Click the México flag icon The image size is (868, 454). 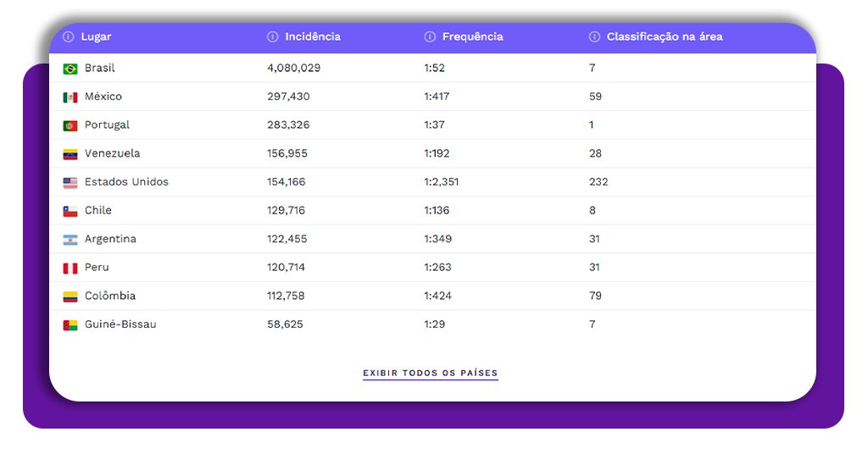coord(70,97)
